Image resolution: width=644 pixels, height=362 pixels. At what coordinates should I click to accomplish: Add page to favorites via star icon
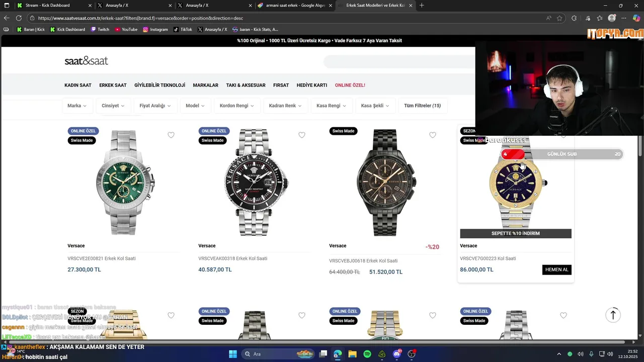tap(559, 18)
